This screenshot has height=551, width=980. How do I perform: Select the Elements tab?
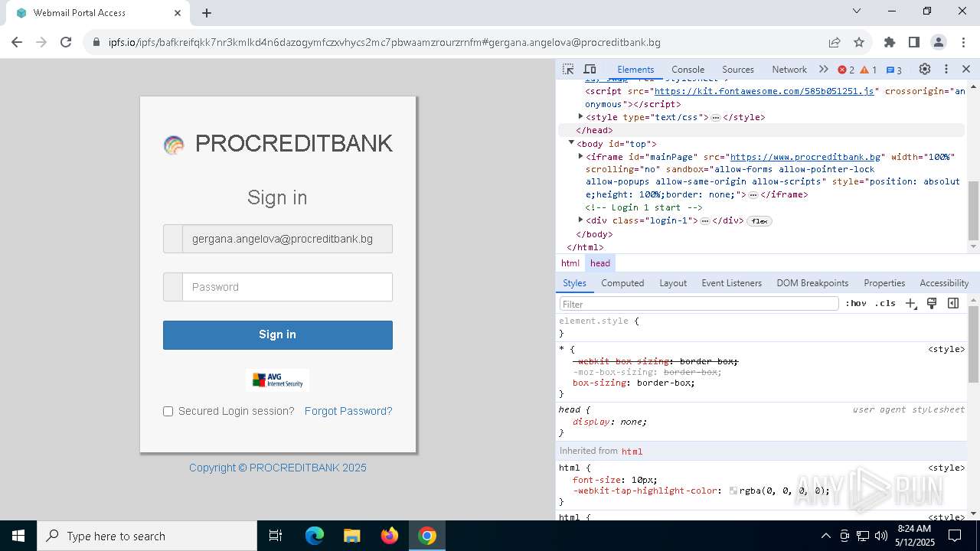point(635,69)
